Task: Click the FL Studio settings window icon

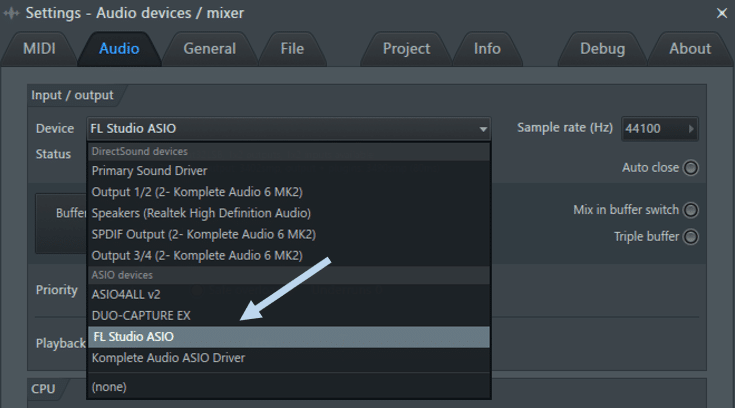Action: (x=11, y=13)
